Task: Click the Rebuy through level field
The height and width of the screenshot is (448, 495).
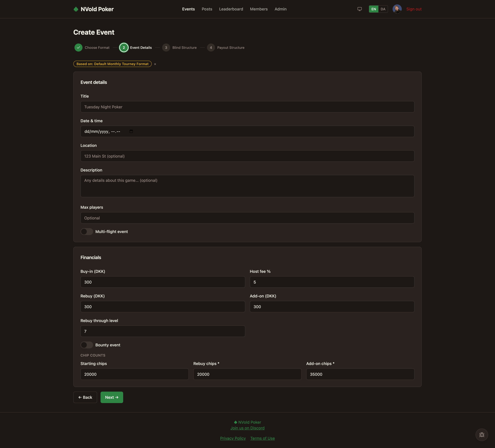Action: pos(163,331)
